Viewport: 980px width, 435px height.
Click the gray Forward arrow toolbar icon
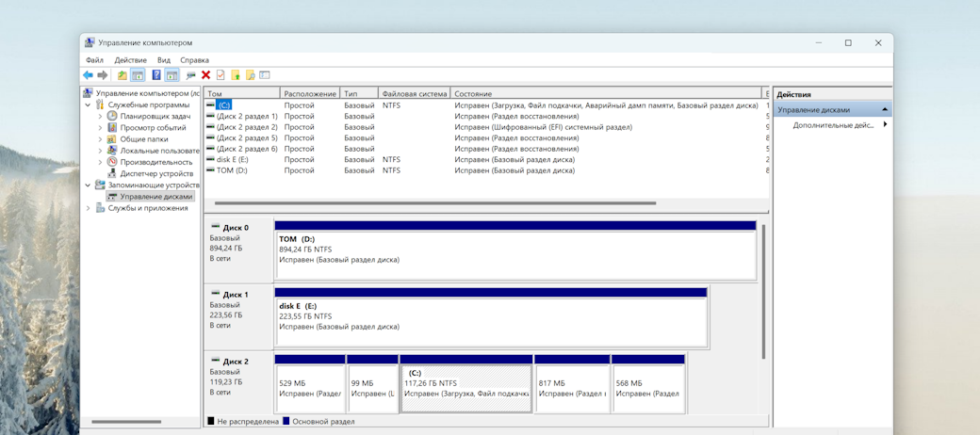[102, 75]
